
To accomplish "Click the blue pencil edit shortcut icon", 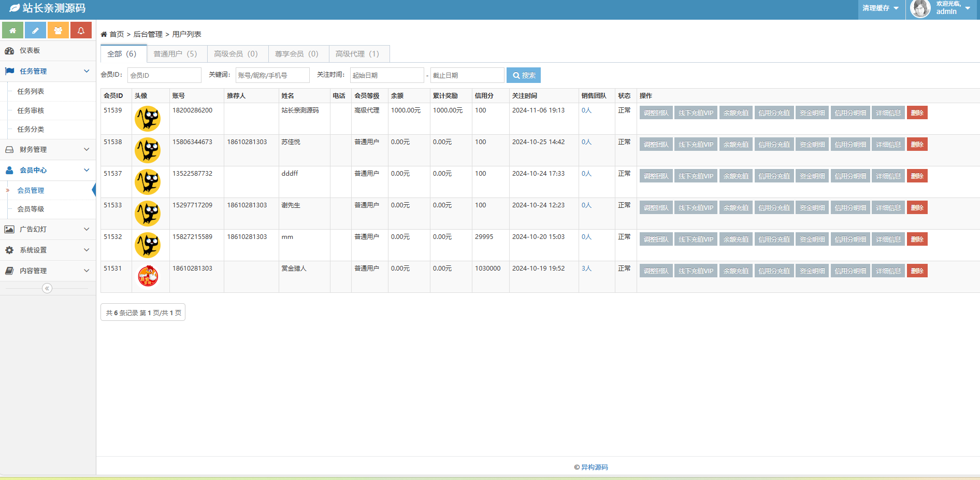I will [x=35, y=31].
